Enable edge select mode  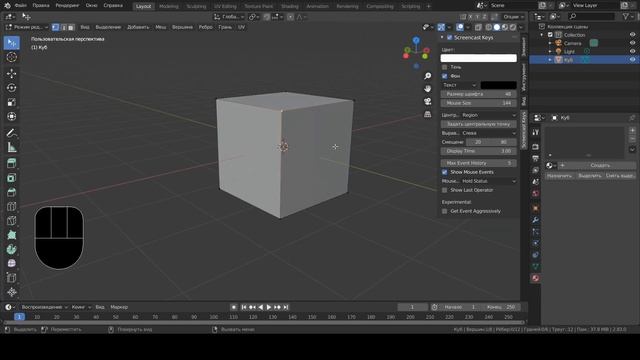[x=63, y=27]
